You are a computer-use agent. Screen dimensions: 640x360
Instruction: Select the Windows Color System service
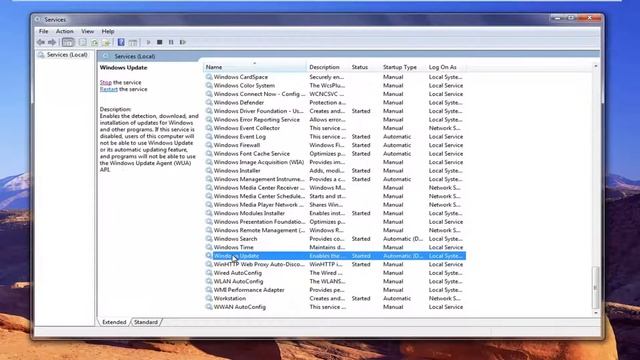point(335,85)
